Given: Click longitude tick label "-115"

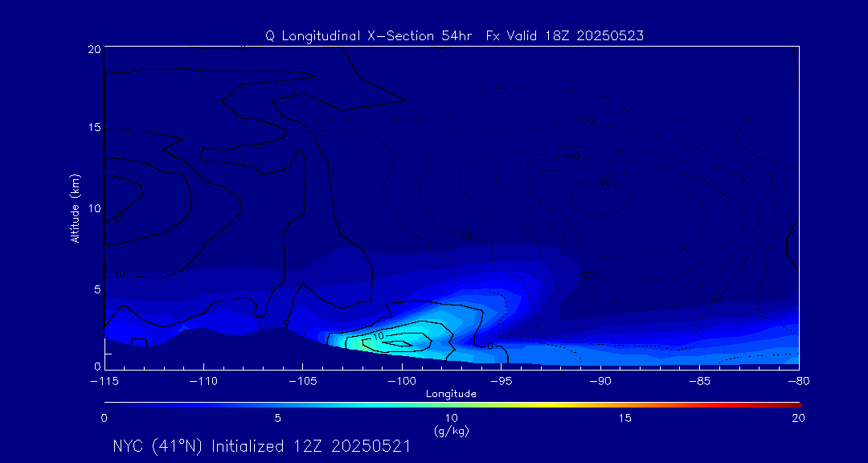Looking at the screenshot, I should click(104, 382).
